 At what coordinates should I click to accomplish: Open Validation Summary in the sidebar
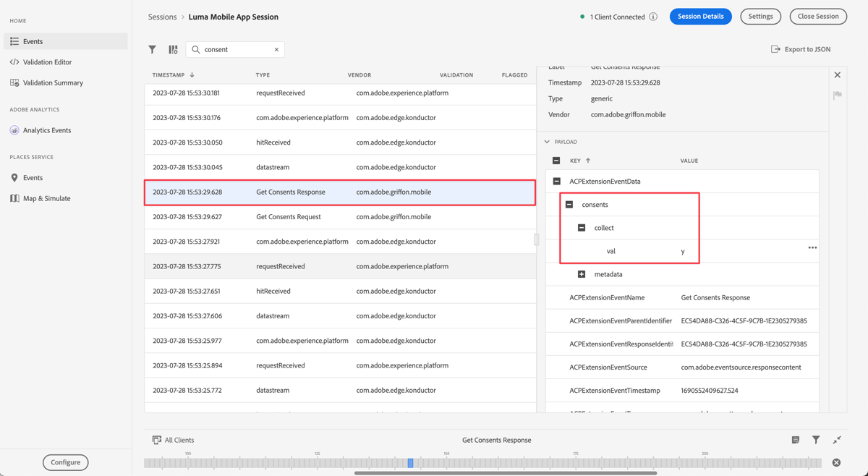click(x=54, y=82)
